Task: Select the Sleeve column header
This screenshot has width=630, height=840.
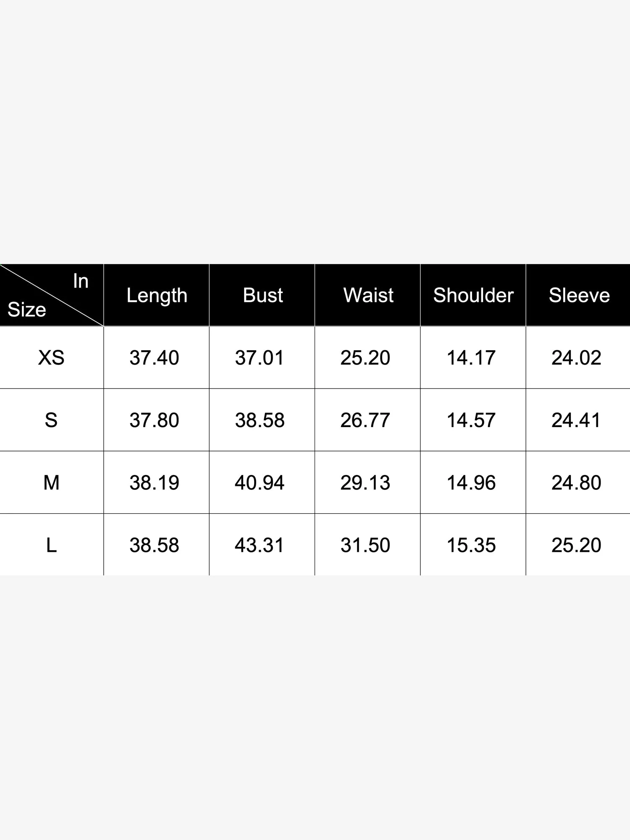Action: [579, 295]
